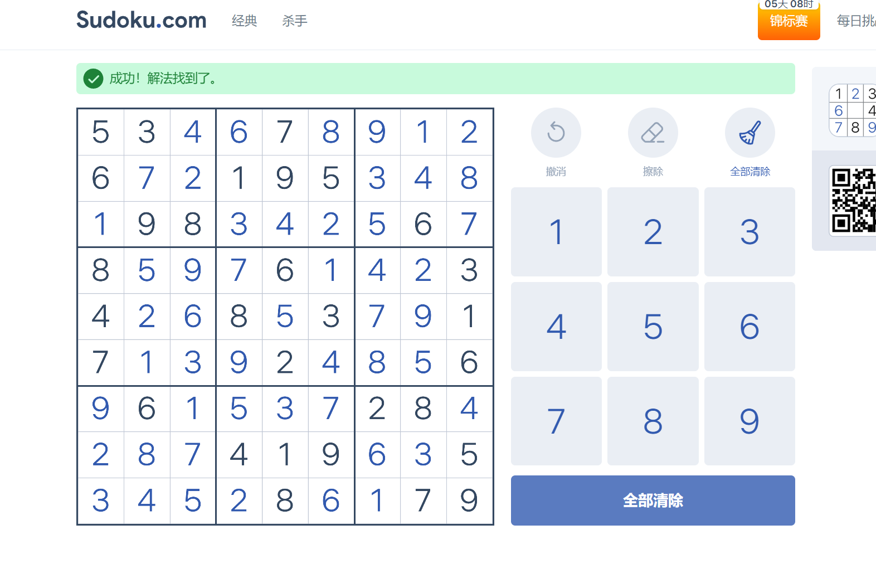Tap number 7 on the numpad

click(556, 421)
